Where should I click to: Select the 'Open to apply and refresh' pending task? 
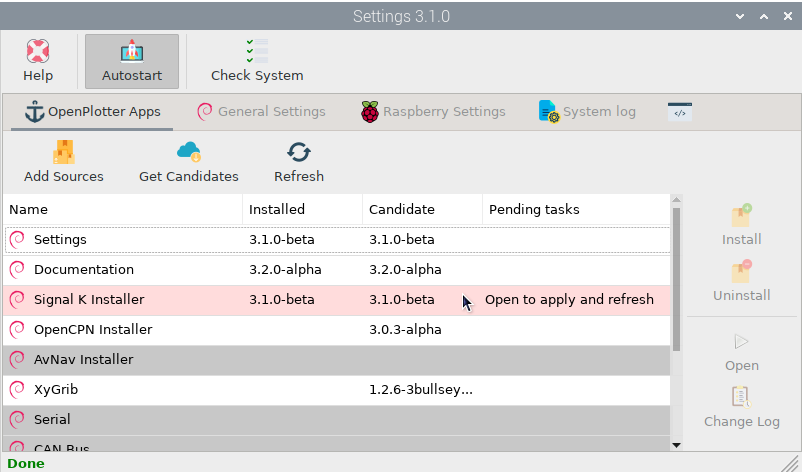pos(569,300)
